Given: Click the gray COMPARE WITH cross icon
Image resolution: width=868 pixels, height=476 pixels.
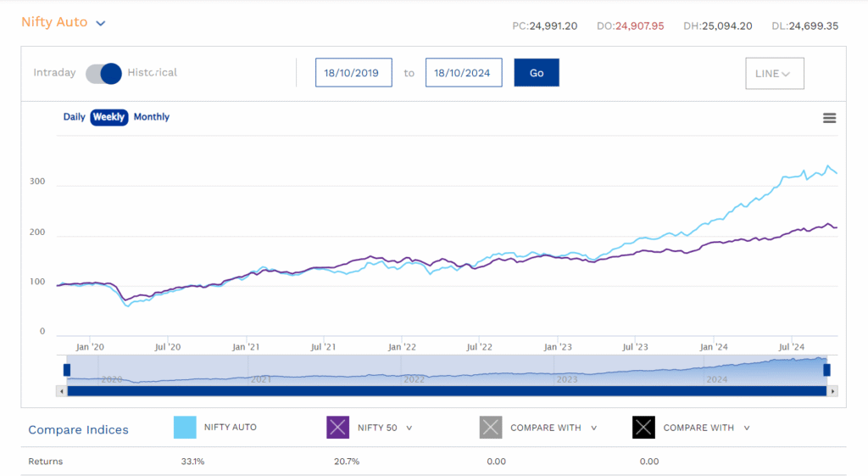Looking at the screenshot, I should (491, 428).
